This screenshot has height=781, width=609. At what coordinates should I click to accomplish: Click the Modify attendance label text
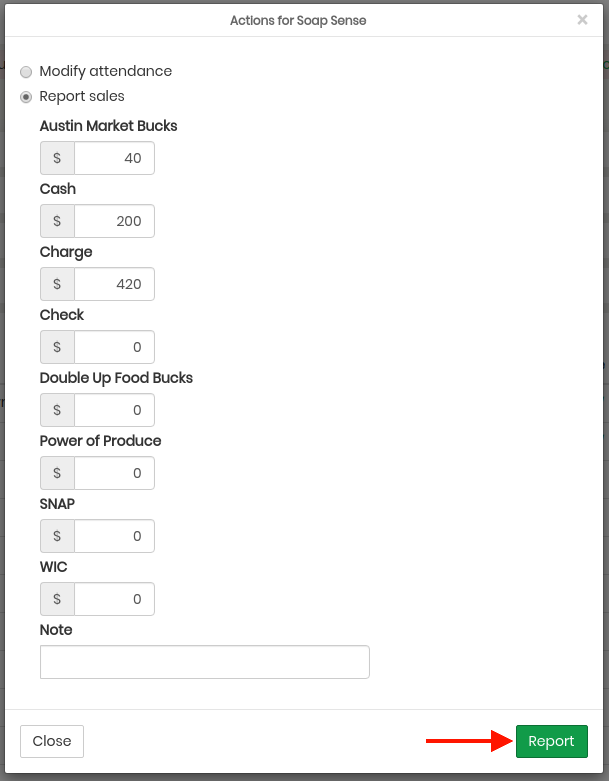(106, 71)
